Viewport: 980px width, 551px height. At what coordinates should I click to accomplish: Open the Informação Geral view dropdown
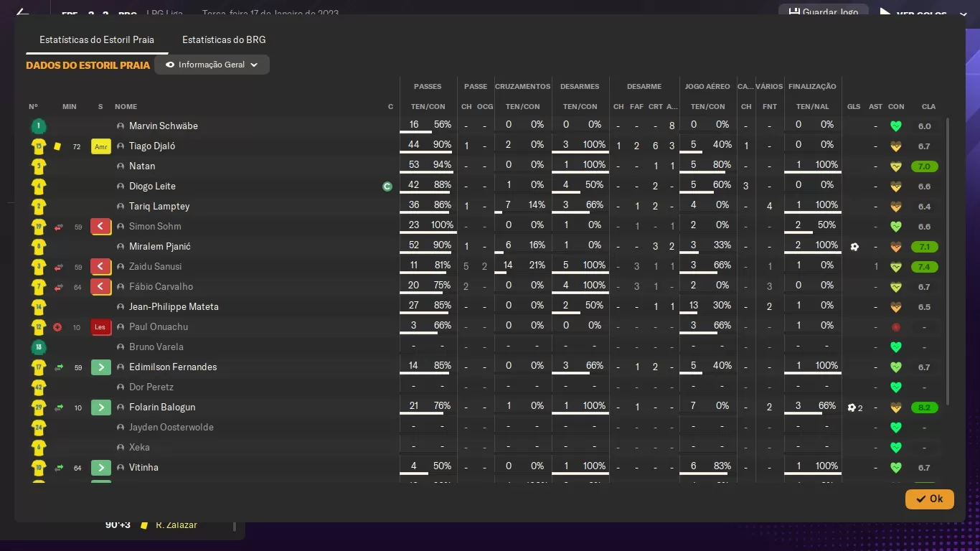(x=212, y=65)
